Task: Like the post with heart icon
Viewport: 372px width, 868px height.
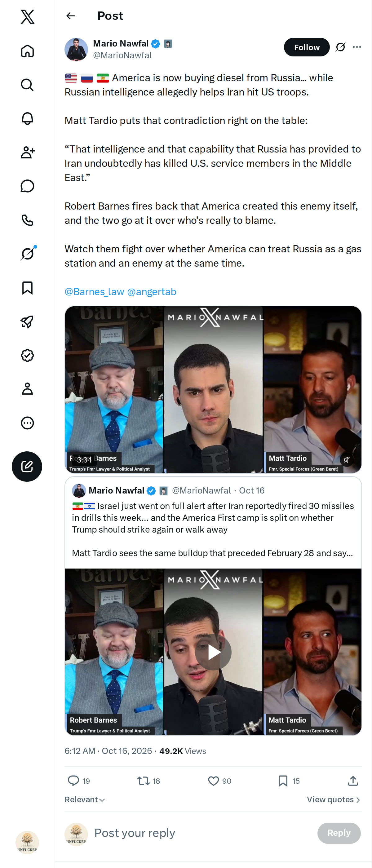Action: (x=220, y=781)
